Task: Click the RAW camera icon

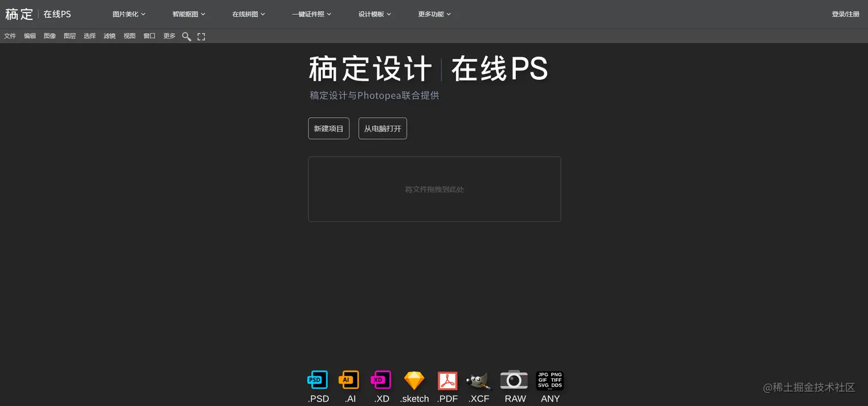Action: tap(514, 380)
